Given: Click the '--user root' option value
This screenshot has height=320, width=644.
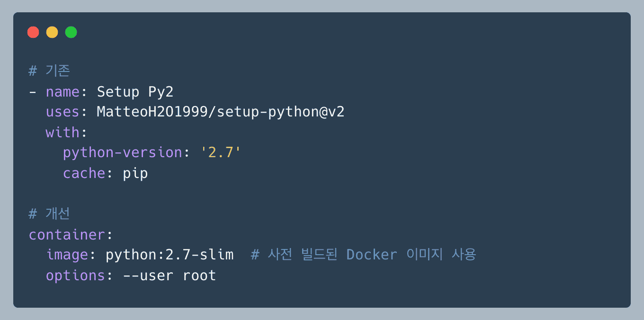Looking at the screenshot, I should coord(170,275).
